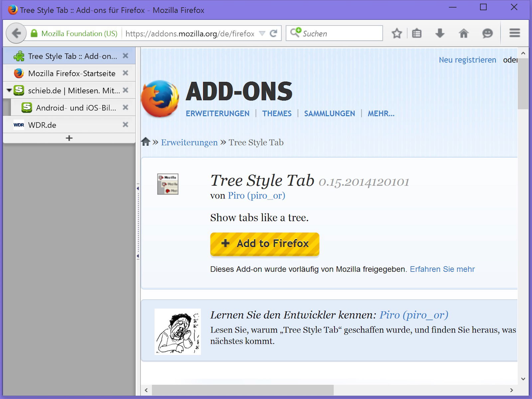532x399 pixels.
Task: Expand the MEHR... menu
Action: [x=381, y=114]
